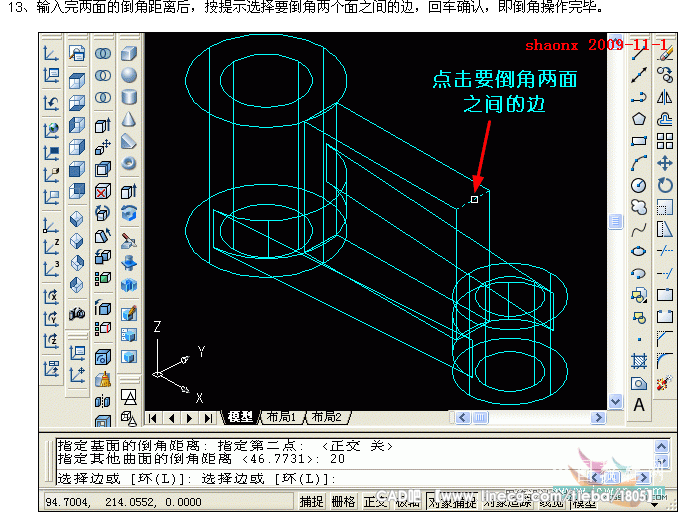Select the Move modify tool
The height and width of the screenshot is (513, 682).
[665, 163]
